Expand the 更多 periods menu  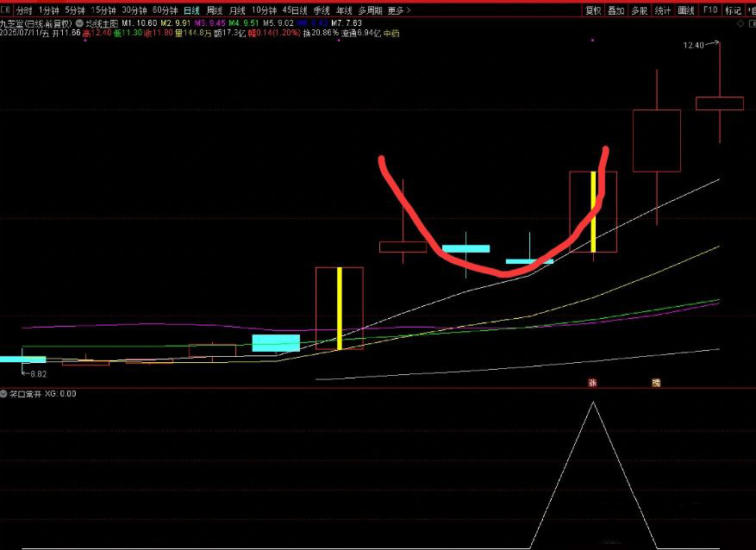399,10
